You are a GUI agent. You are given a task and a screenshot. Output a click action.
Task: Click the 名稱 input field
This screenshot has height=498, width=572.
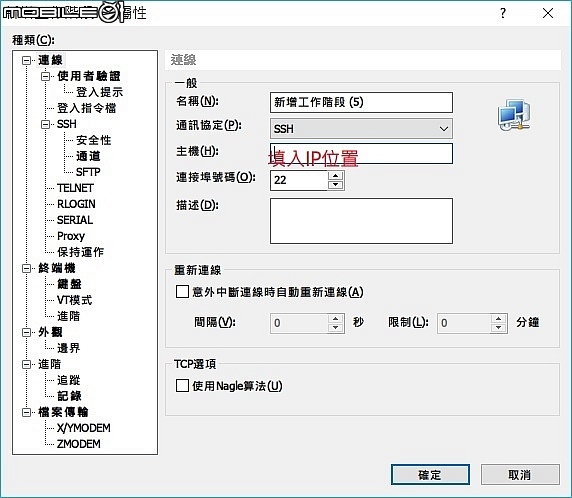[x=361, y=102]
